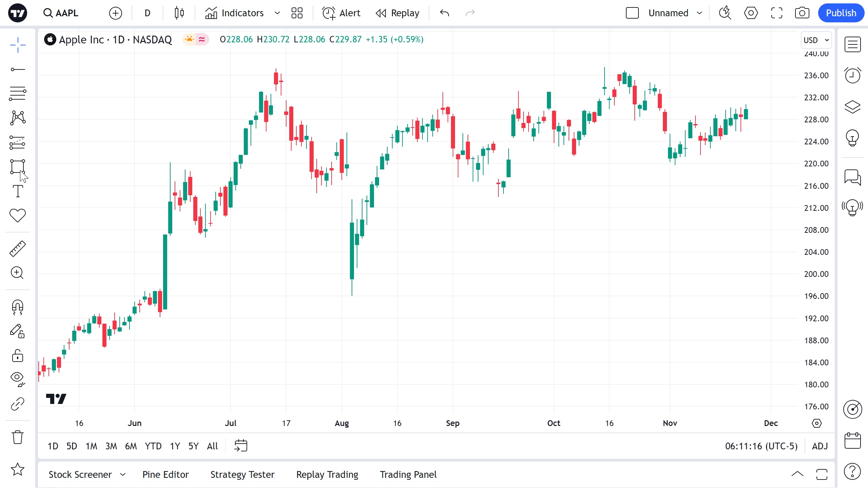Activate the magnet mode tool
The image size is (868, 488).
point(17,307)
